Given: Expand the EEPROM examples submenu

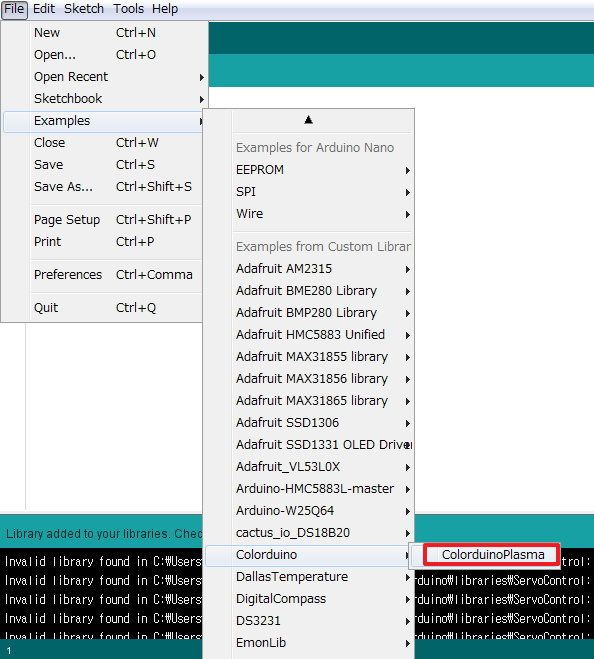Looking at the screenshot, I should pyautogui.click(x=309, y=170).
